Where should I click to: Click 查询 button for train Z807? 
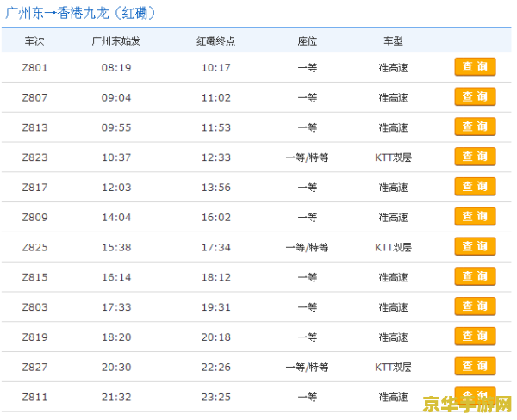coord(475,97)
